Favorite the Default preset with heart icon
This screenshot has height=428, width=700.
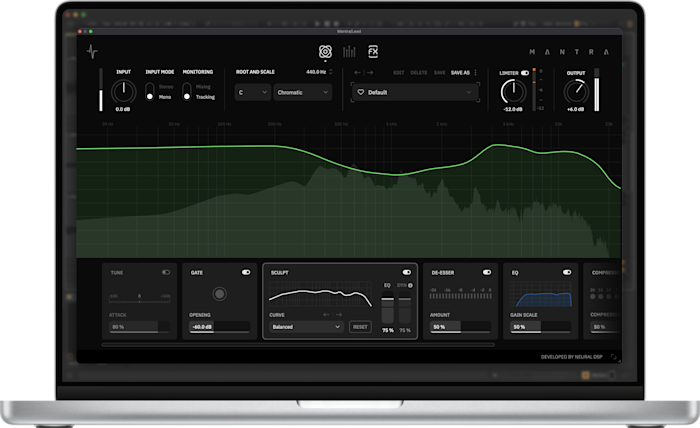tap(361, 92)
